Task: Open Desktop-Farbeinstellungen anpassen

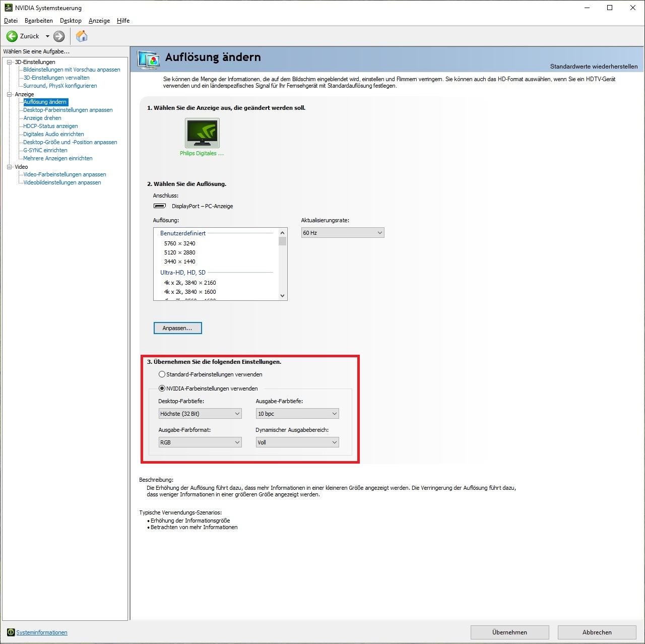Action: coord(68,110)
